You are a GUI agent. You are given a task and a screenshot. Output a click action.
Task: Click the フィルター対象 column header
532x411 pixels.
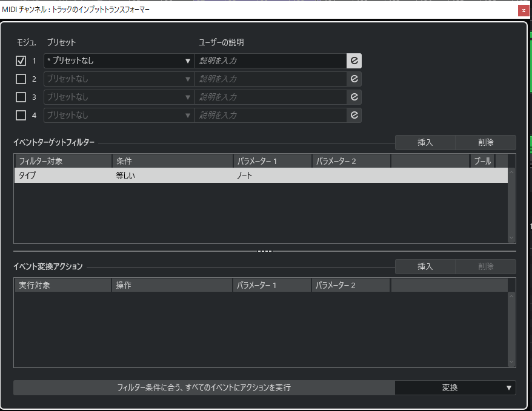click(x=63, y=161)
